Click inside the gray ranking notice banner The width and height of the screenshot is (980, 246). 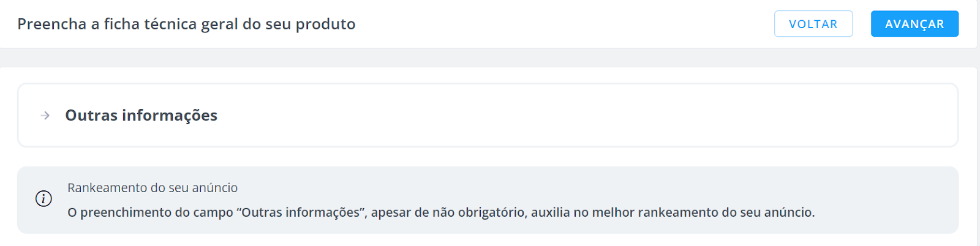[488, 200]
